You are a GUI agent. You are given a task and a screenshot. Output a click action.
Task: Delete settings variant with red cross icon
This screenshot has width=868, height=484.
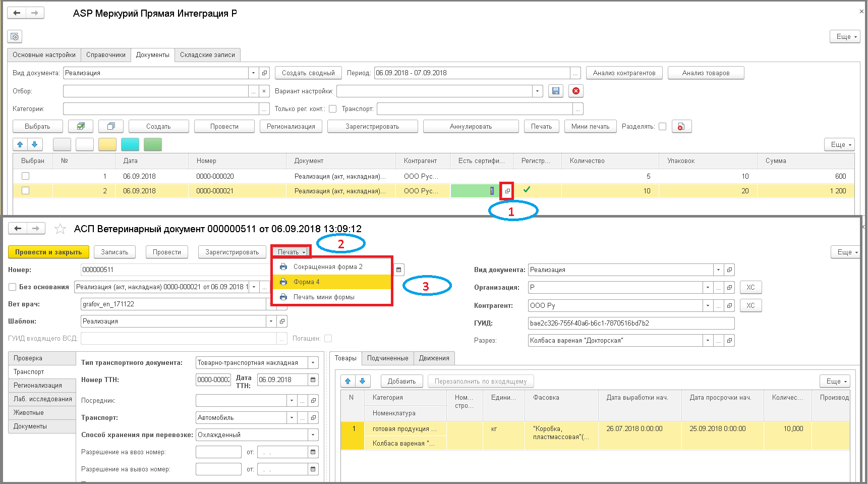(576, 91)
